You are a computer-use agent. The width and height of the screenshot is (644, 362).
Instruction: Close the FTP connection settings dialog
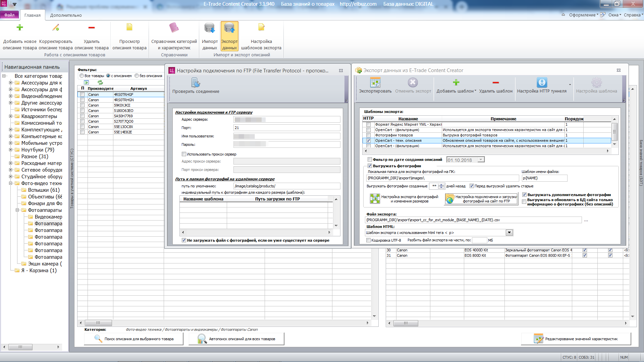(x=341, y=71)
